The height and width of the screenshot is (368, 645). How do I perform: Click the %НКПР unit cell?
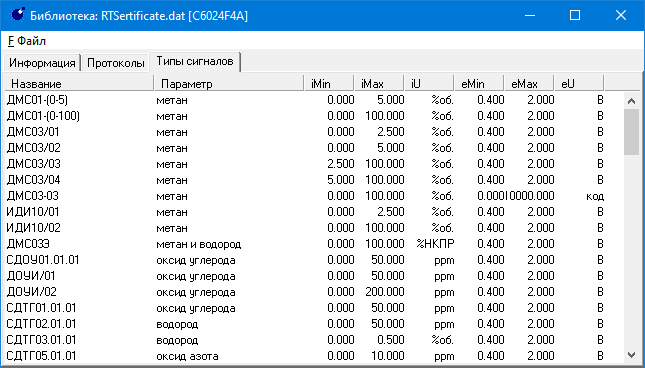pyautogui.click(x=435, y=244)
